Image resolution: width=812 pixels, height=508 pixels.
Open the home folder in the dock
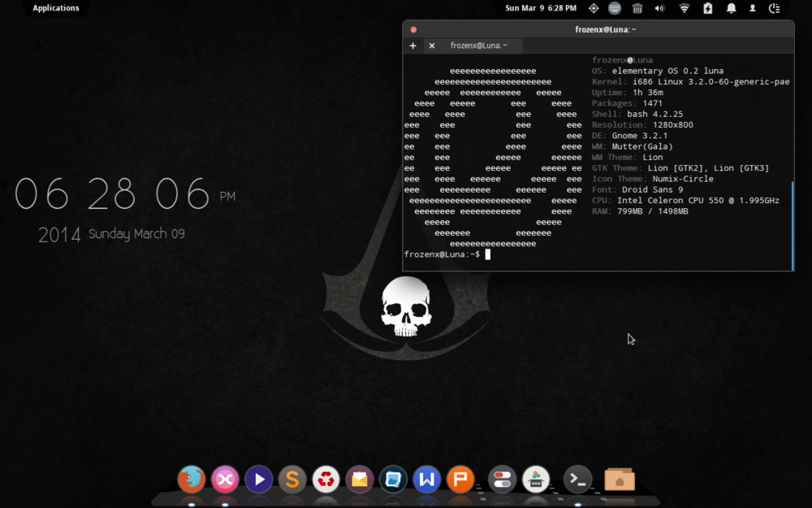click(x=620, y=480)
